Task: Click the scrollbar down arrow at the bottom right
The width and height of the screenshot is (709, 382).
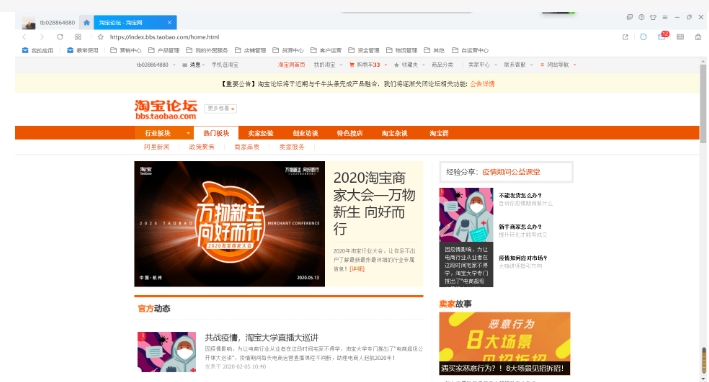Action: tap(703, 378)
